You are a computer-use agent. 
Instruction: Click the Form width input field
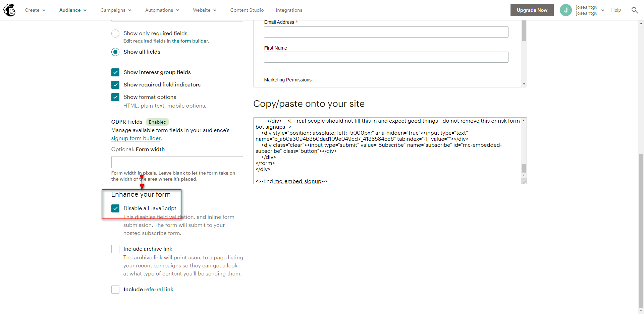[x=177, y=162]
